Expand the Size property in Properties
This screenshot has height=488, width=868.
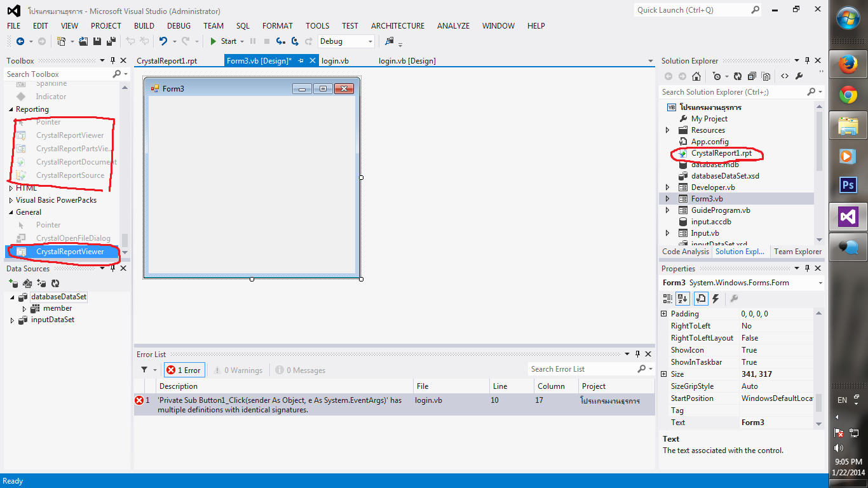tap(664, 374)
